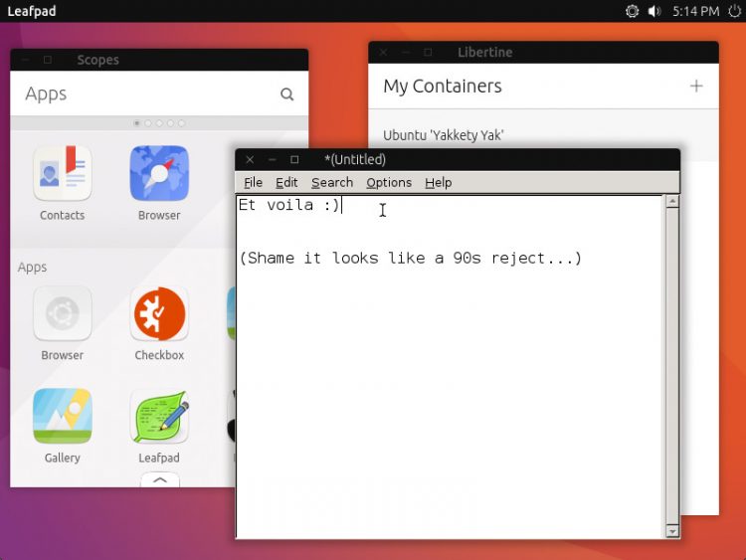746x560 pixels.
Task: Close the Leafpad (Untitled) window
Action: pos(250,160)
